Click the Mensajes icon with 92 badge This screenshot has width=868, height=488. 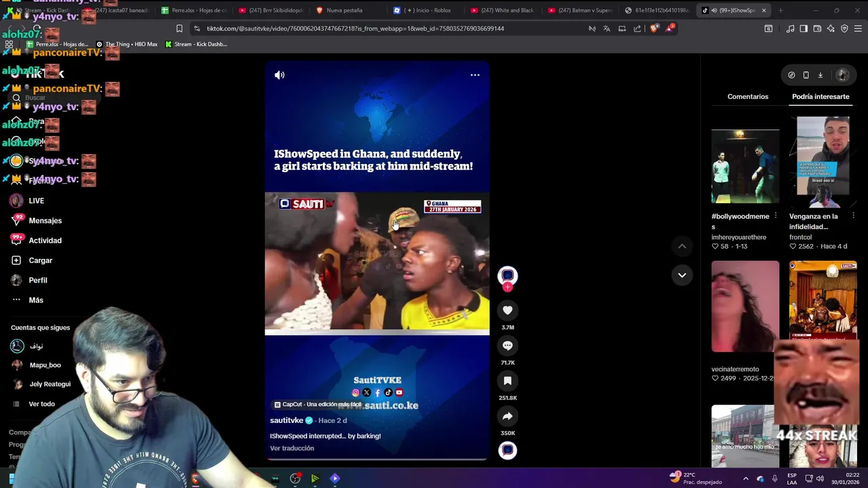[x=17, y=220]
